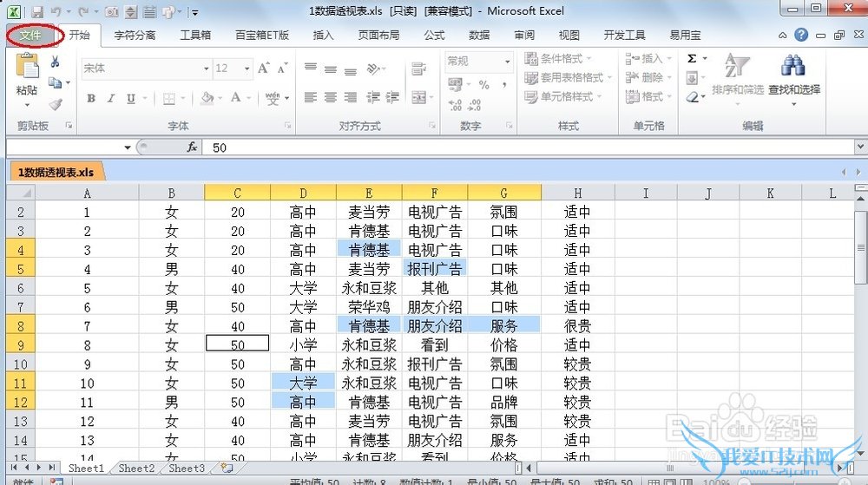The width and height of the screenshot is (868, 485).
Task: Toggle center text alignment
Action: point(331,97)
